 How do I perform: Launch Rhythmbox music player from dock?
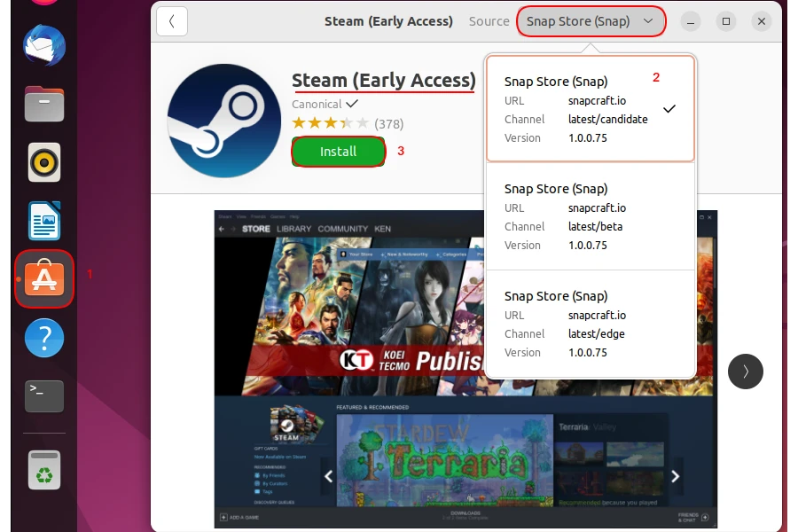pyautogui.click(x=43, y=162)
